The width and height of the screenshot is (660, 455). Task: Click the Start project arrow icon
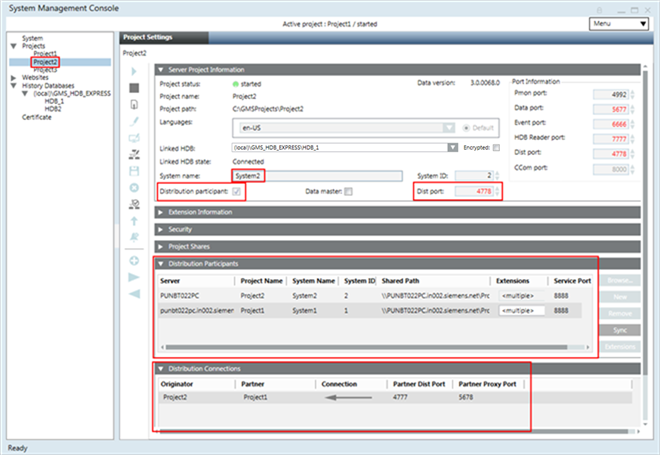134,72
